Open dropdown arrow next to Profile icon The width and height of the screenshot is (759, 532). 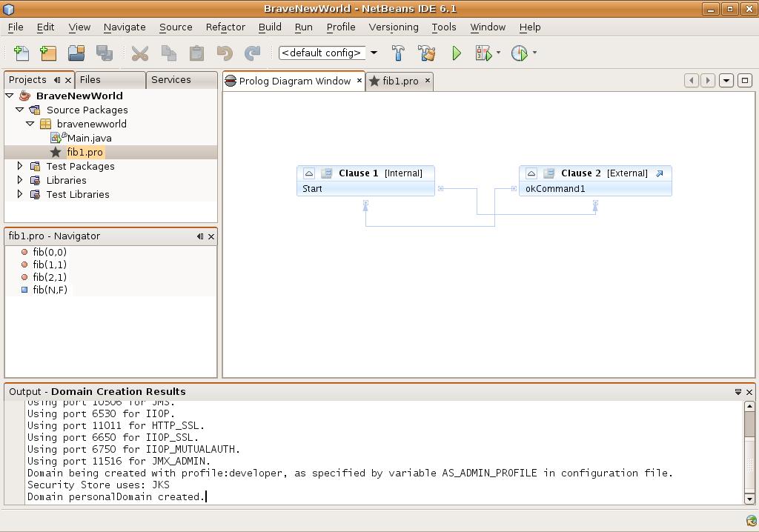coord(534,53)
